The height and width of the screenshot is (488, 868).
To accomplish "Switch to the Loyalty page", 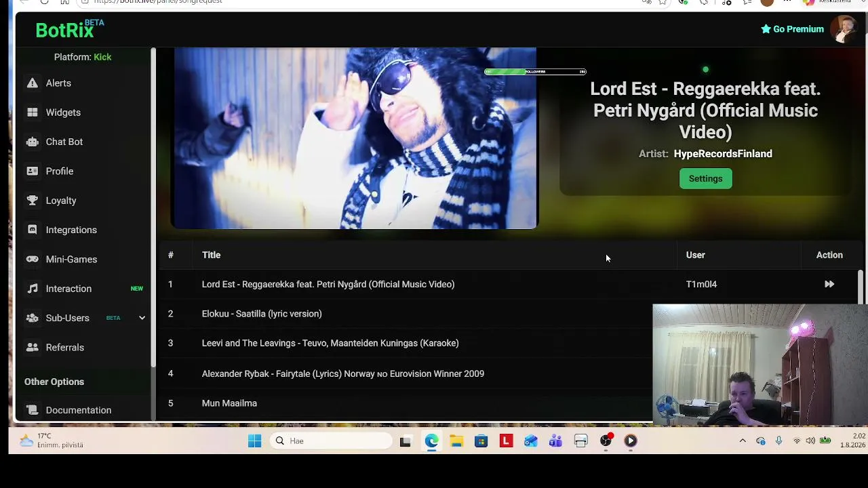I will (61, 201).
